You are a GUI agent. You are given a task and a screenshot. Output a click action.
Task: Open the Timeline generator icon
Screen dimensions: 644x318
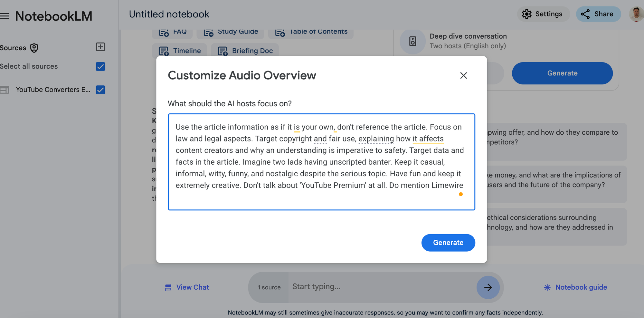pos(165,51)
